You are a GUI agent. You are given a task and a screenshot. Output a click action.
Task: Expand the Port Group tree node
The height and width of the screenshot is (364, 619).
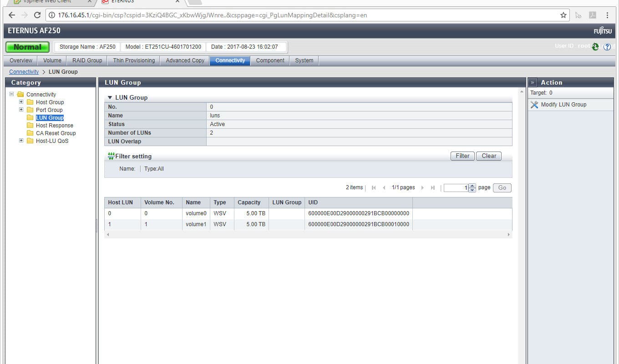click(21, 110)
